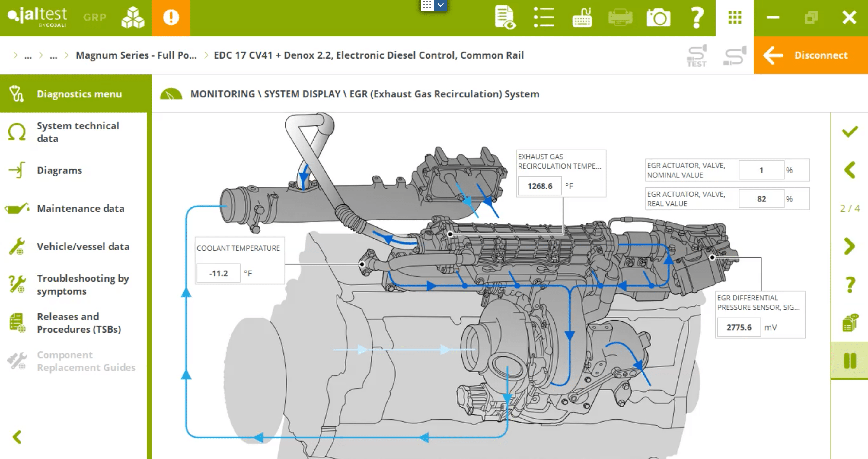Expand the top center dropdown arrow

pyautogui.click(x=440, y=5)
